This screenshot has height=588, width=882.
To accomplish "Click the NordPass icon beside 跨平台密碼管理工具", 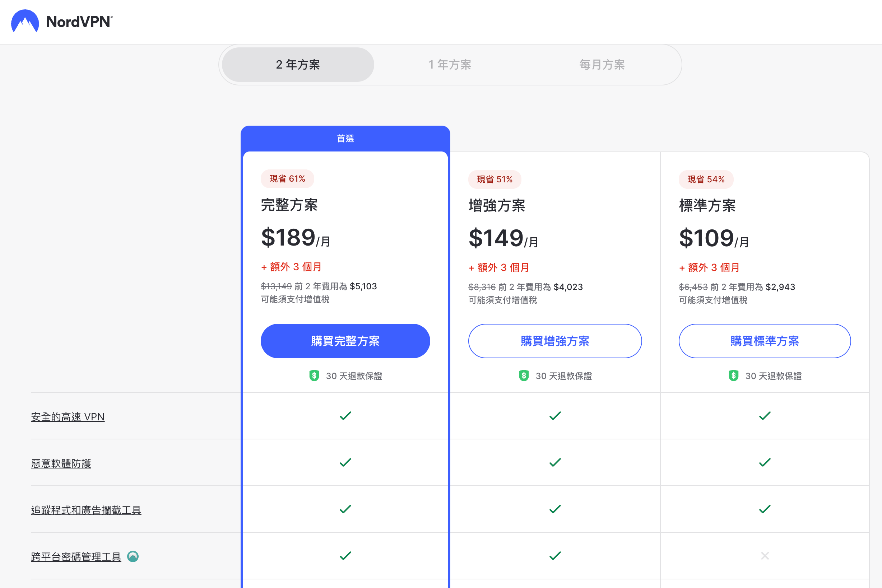I will click(x=133, y=556).
